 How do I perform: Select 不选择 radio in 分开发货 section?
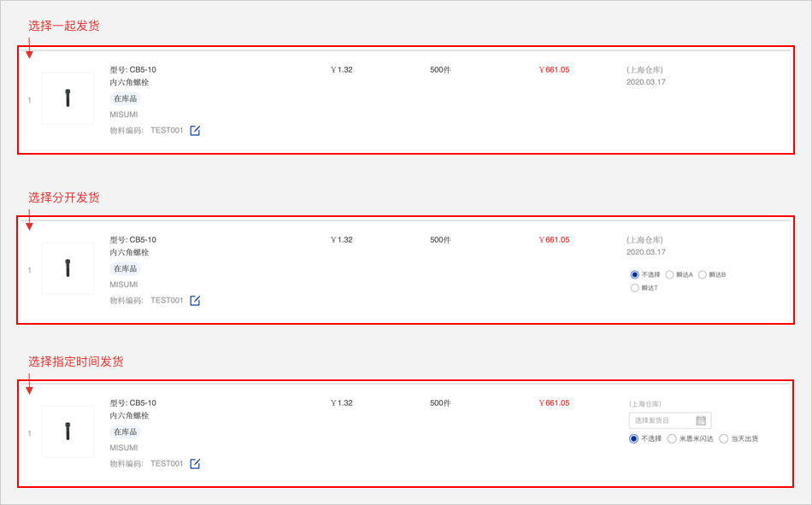pos(635,274)
